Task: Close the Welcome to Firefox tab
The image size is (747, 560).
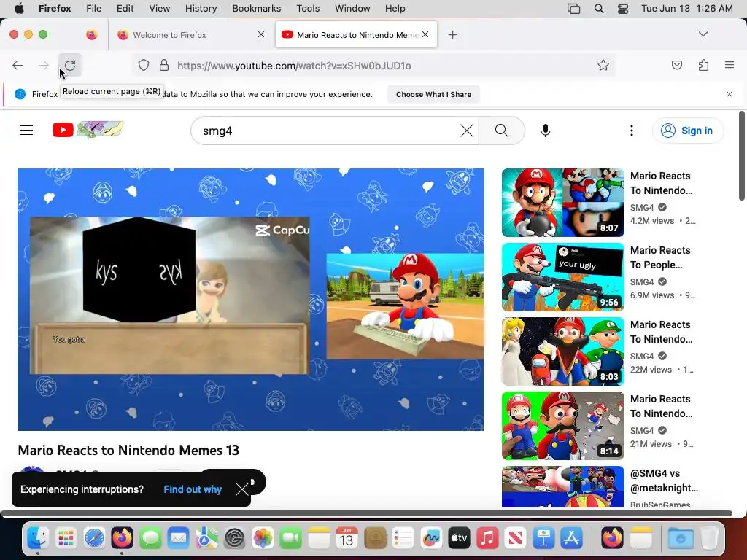Action: [x=261, y=34]
